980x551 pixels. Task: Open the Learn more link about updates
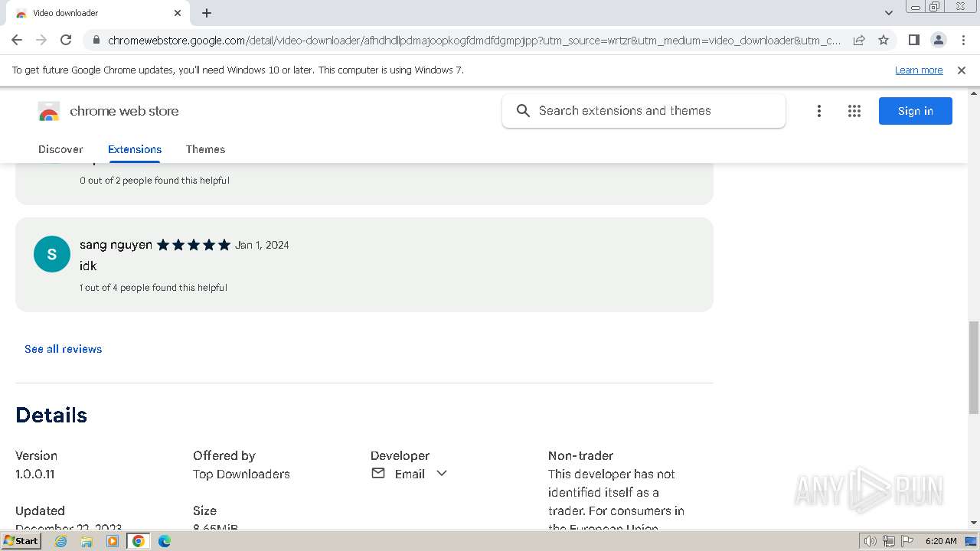(x=919, y=70)
